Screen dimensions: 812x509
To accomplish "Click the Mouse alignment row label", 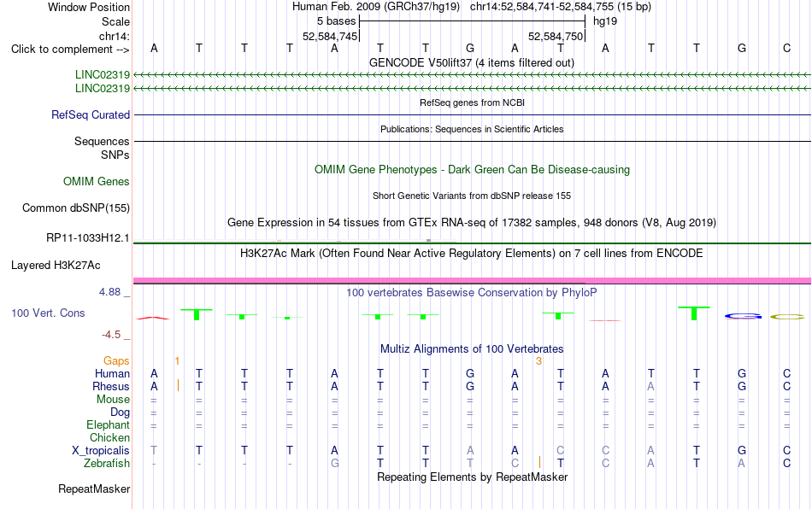I will pyautogui.click(x=114, y=400).
